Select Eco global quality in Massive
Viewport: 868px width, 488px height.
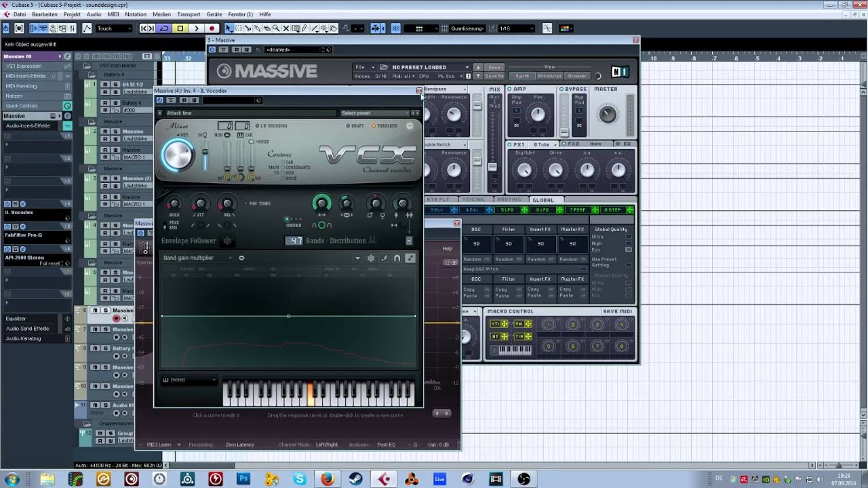(x=629, y=249)
